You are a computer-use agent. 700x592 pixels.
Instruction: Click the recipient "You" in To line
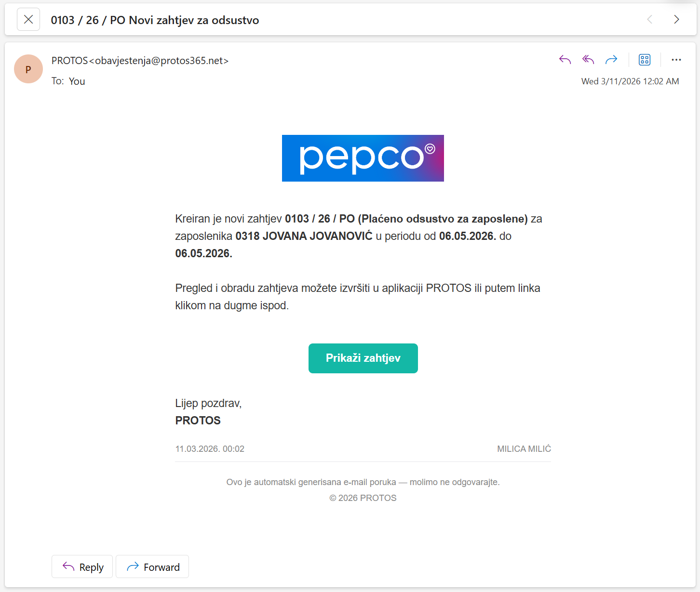(x=77, y=81)
